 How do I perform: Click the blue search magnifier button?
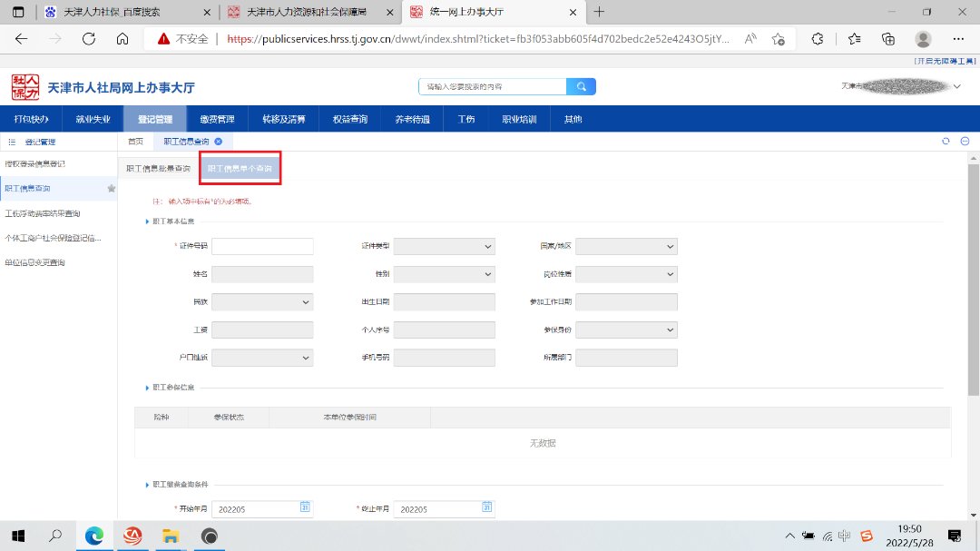581,86
